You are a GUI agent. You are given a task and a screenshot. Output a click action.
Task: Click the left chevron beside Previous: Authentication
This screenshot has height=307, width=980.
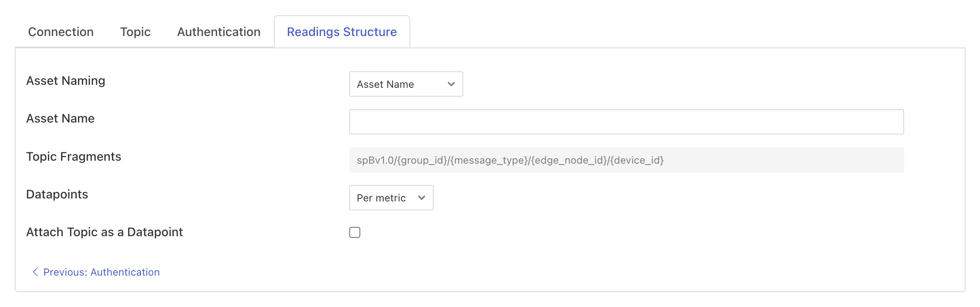coord(35,272)
